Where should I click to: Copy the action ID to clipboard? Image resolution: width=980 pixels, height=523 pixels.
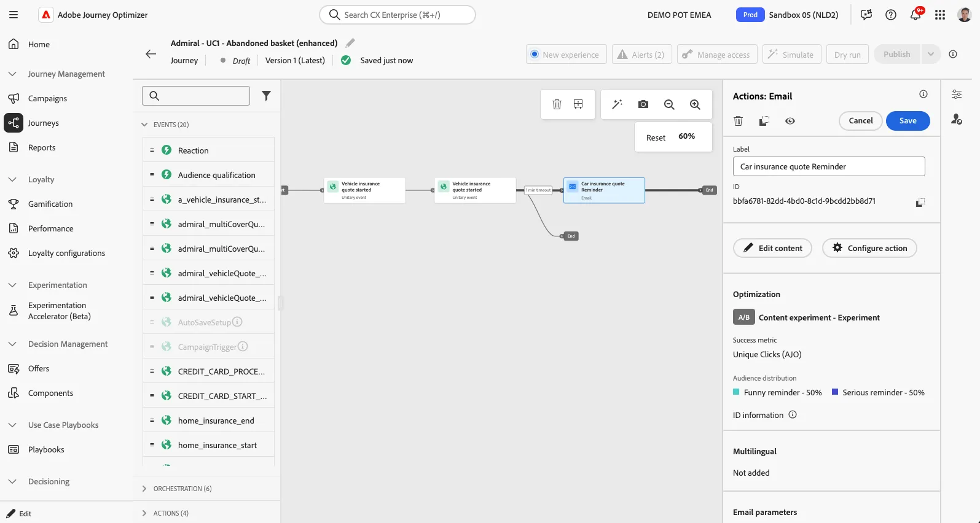coord(920,202)
